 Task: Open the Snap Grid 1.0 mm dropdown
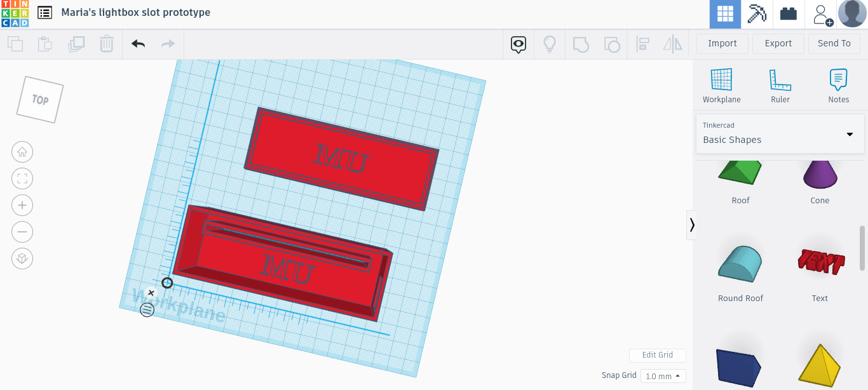[663, 376]
